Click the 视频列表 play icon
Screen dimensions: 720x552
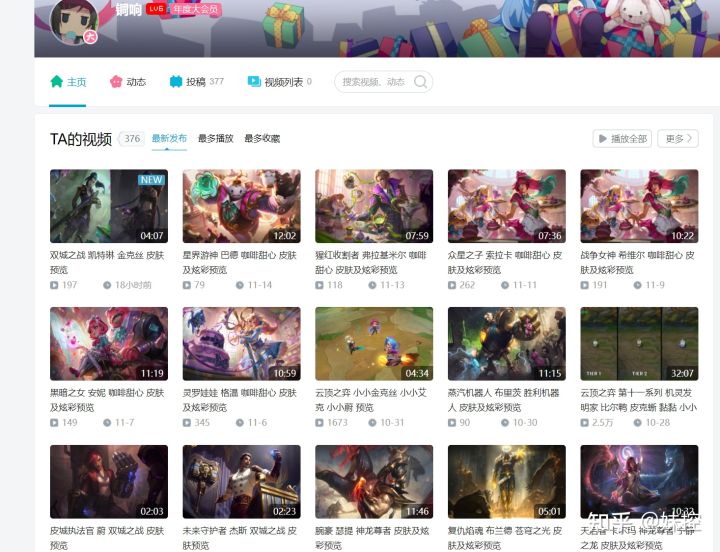click(x=254, y=81)
